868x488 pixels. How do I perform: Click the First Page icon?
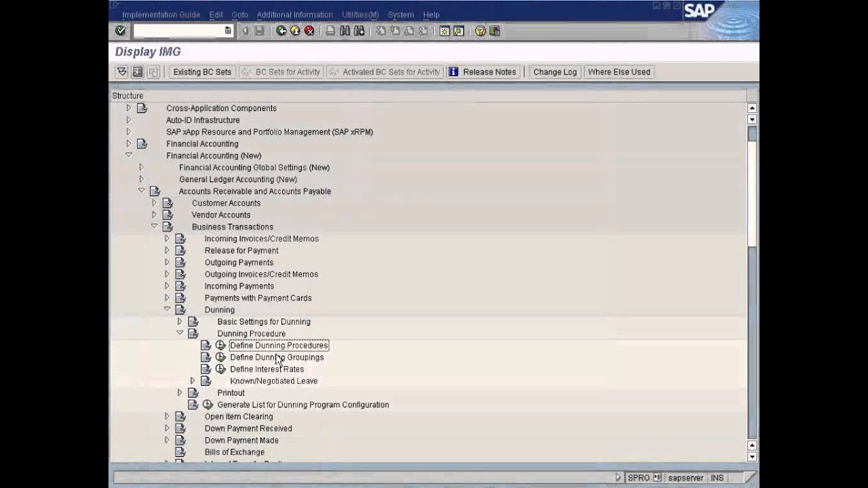380,30
